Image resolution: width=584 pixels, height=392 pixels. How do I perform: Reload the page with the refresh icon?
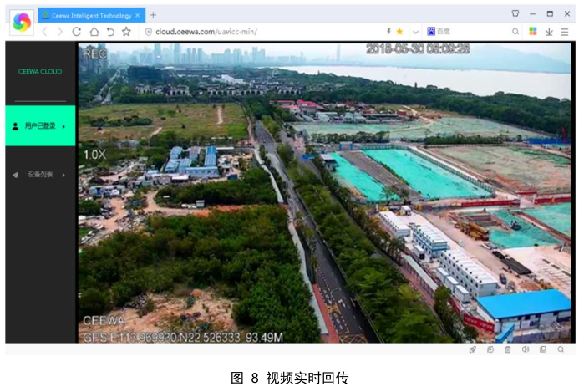(x=77, y=32)
